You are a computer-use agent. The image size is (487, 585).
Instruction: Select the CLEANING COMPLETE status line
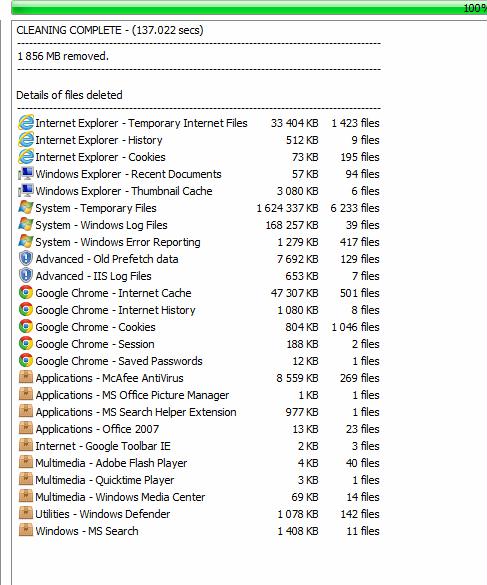coord(110,30)
